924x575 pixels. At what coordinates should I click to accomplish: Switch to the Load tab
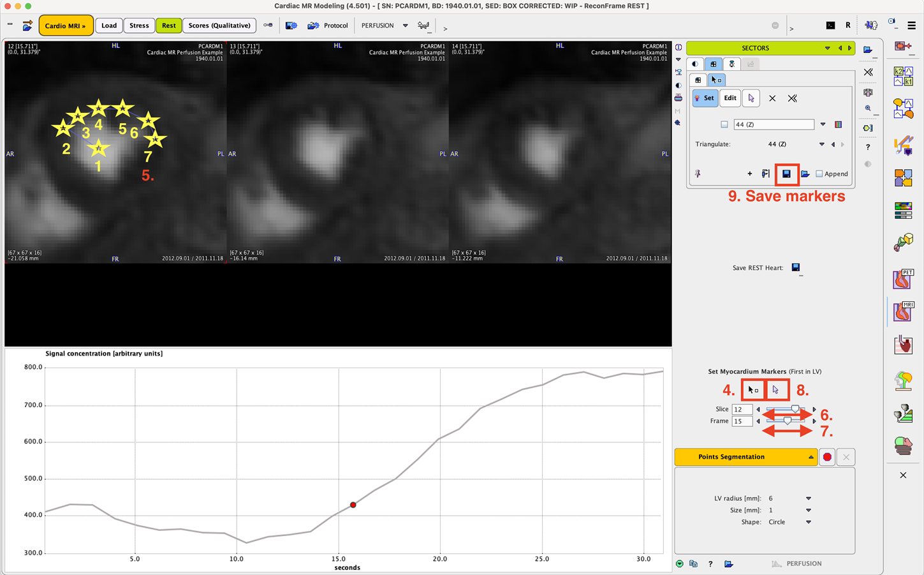(109, 26)
